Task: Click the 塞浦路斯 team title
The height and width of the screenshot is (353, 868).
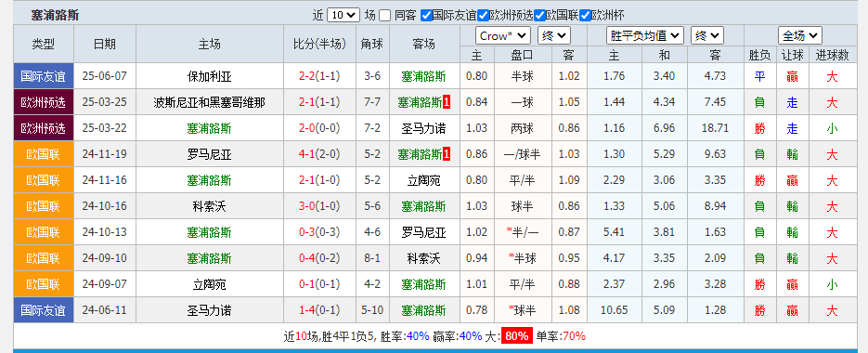Action: [x=56, y=16]
